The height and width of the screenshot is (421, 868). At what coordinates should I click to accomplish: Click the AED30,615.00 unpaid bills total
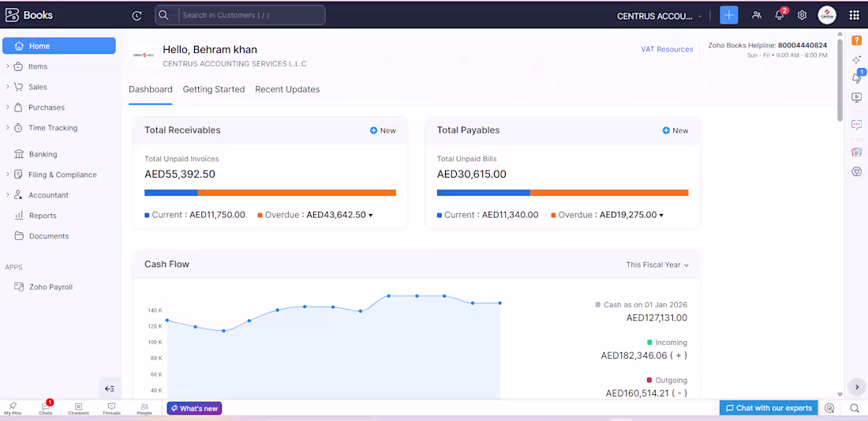[x=472, y=175]
